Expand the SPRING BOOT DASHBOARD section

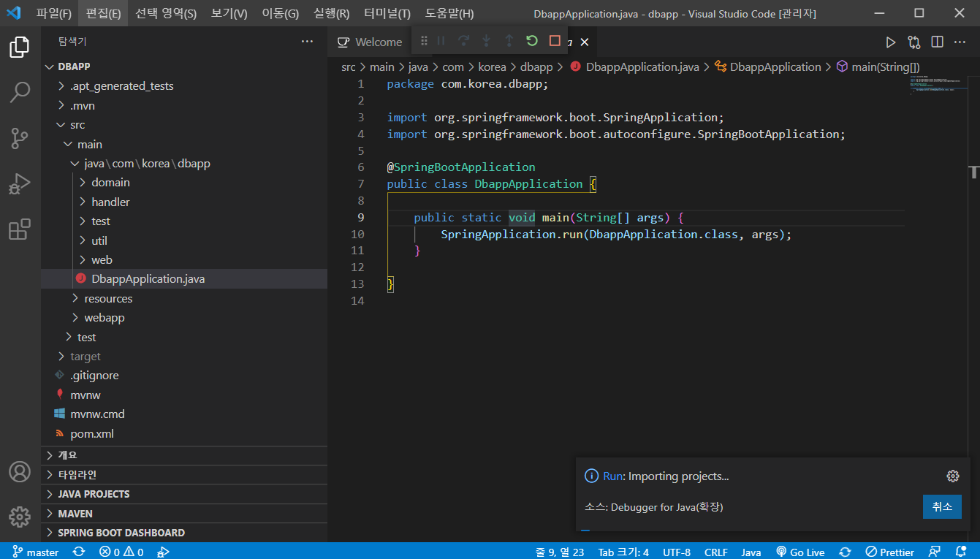(x=184, y=533)
